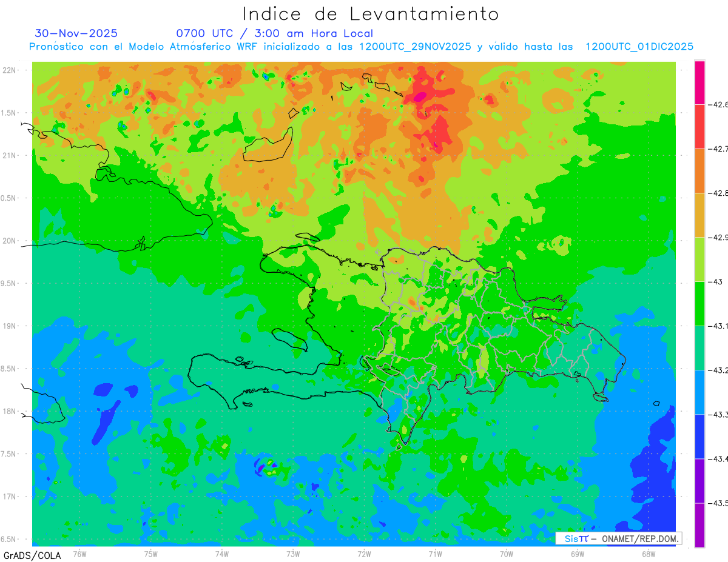Pick the gold swatch between -42.8 and -42.9
The image size is (728, 562).
699,215
